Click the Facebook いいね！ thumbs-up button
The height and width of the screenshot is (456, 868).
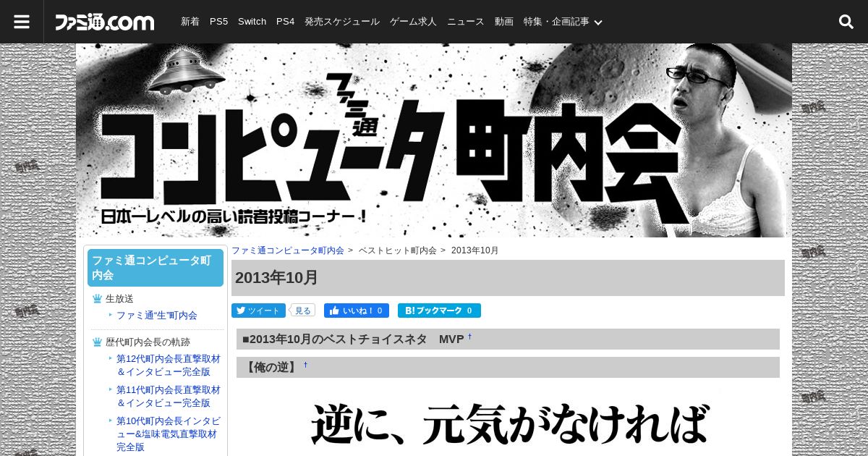point(357,311)
